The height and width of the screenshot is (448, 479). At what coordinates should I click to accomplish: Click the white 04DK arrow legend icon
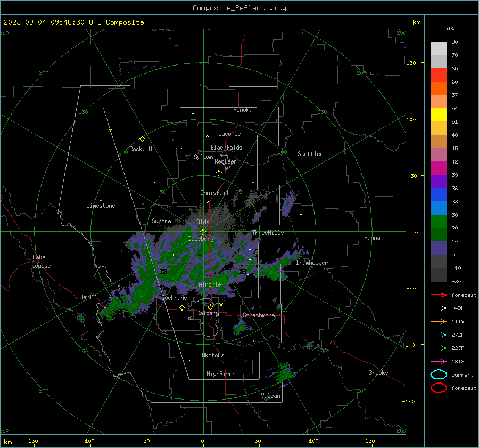439,308
